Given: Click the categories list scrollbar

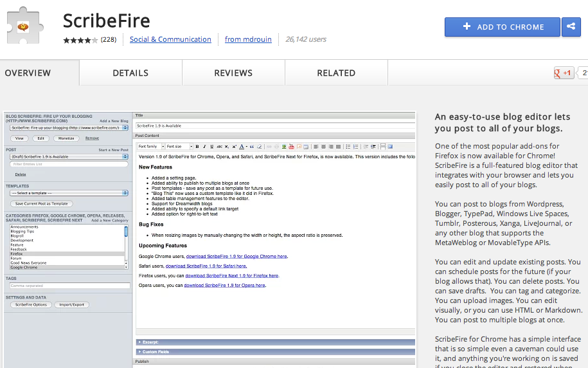Looking at the screenshot, I should pos(126,246).
